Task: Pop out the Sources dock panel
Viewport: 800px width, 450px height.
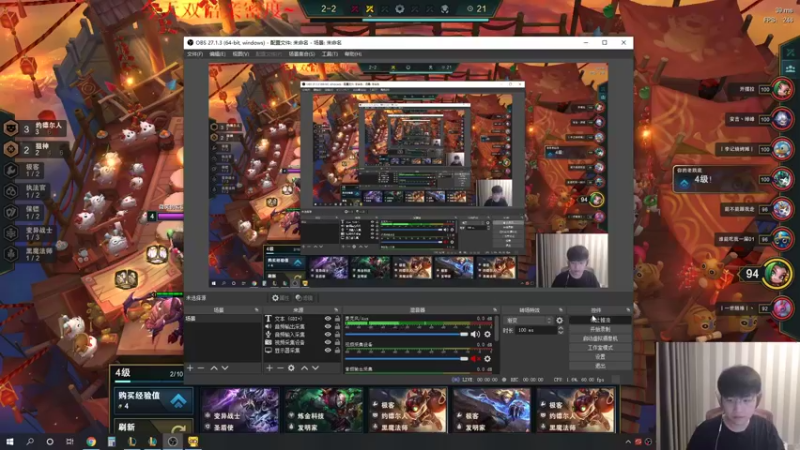Action: coord(336,310)
